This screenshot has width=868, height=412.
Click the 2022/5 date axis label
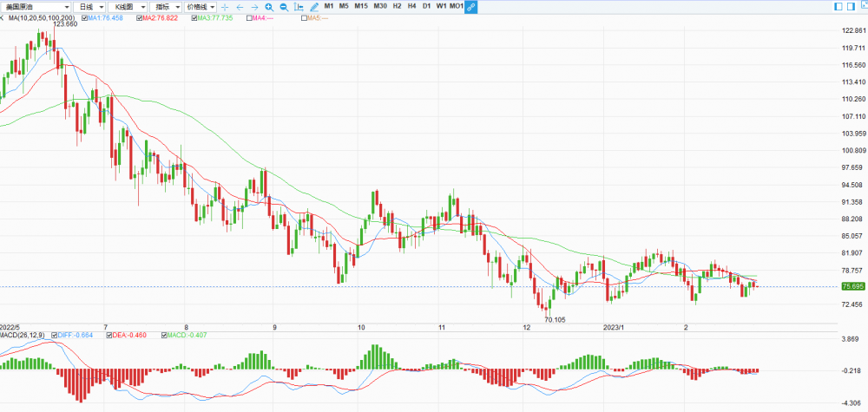10,327
